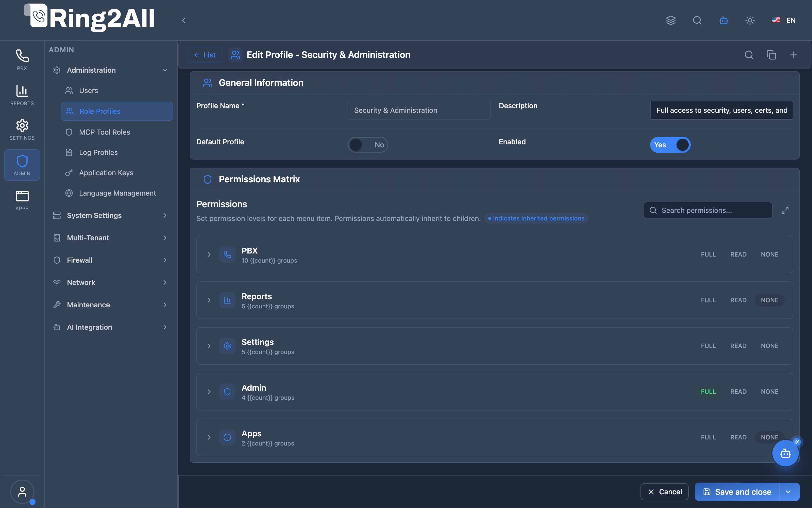The height and width of the screenshot is (508, 812).
Task: Click the user avatar at the bottom left
Action: pos(22,491)
